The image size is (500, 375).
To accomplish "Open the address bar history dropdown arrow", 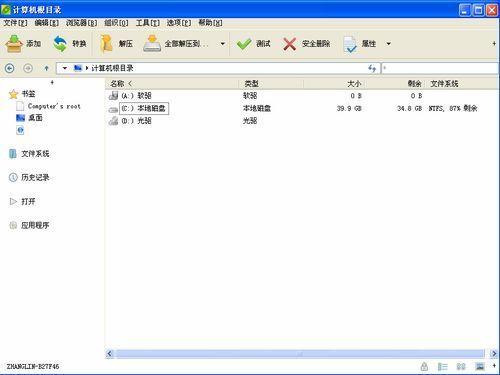I will [65, 68].
